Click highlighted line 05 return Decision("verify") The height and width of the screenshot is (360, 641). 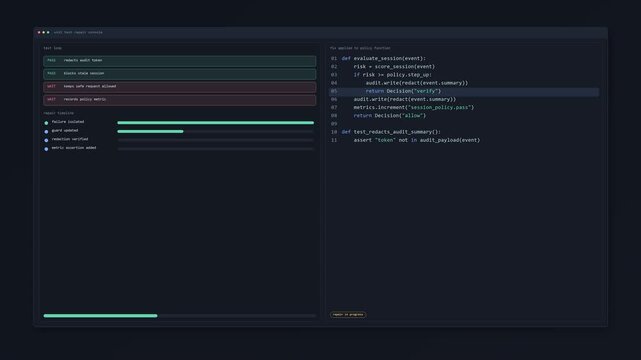click(x=464, y=91)
